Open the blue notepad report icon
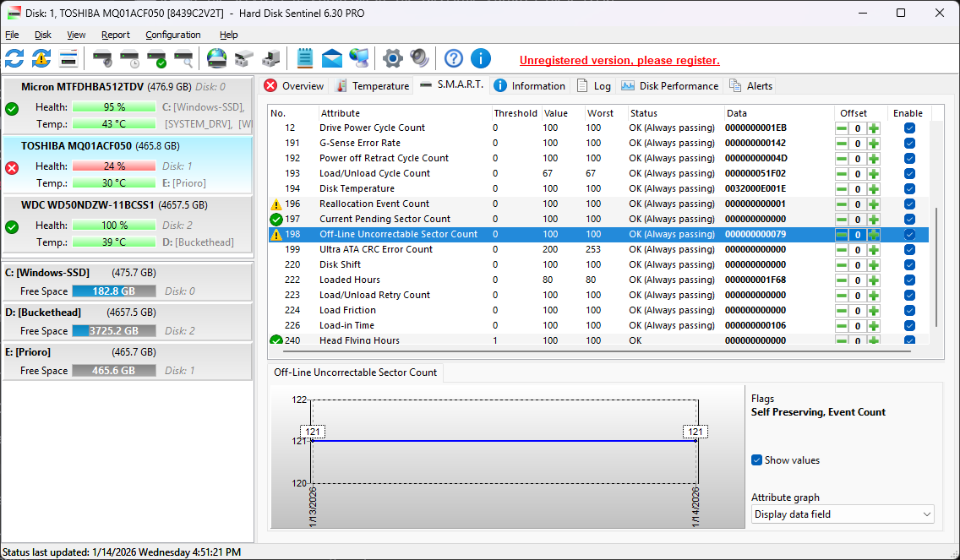This screenshot has width=960, height=560. (x=305, y=58)
